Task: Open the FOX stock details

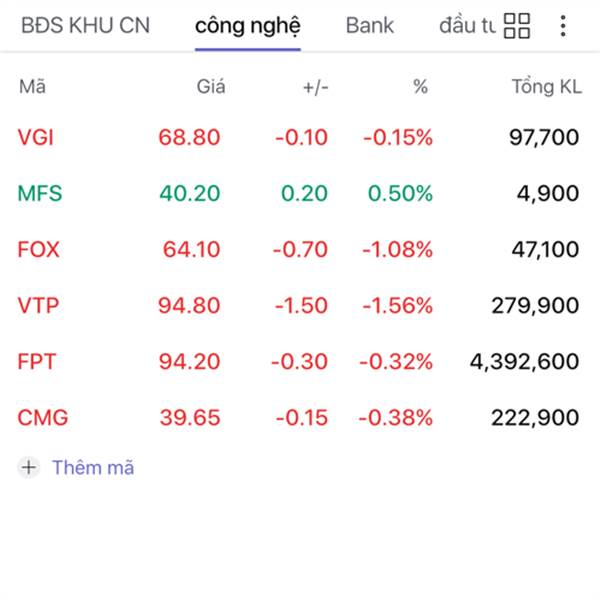Action: [39, 250]
